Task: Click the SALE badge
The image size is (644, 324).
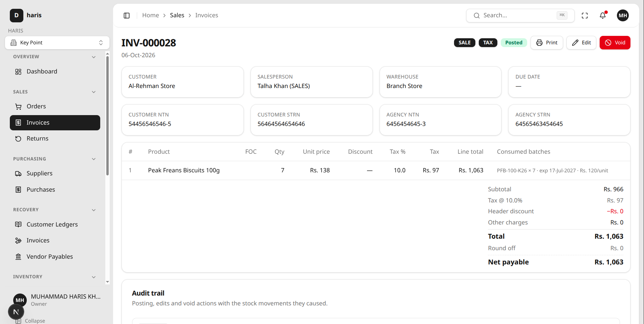Action: pyautogui.click(x=465, y=43)
